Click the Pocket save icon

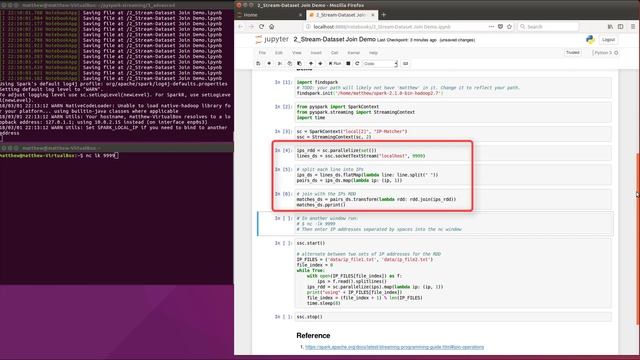click(x=500, y=27)
